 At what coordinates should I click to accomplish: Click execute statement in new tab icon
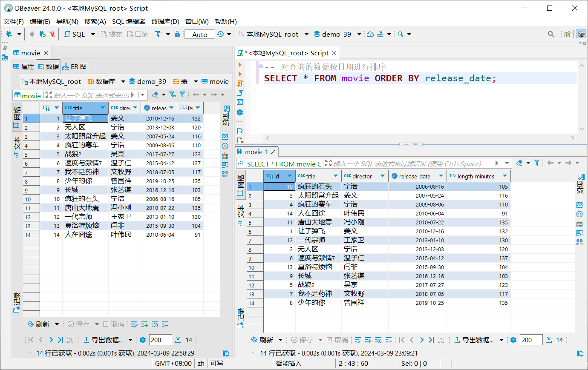[x=240, y=74]
